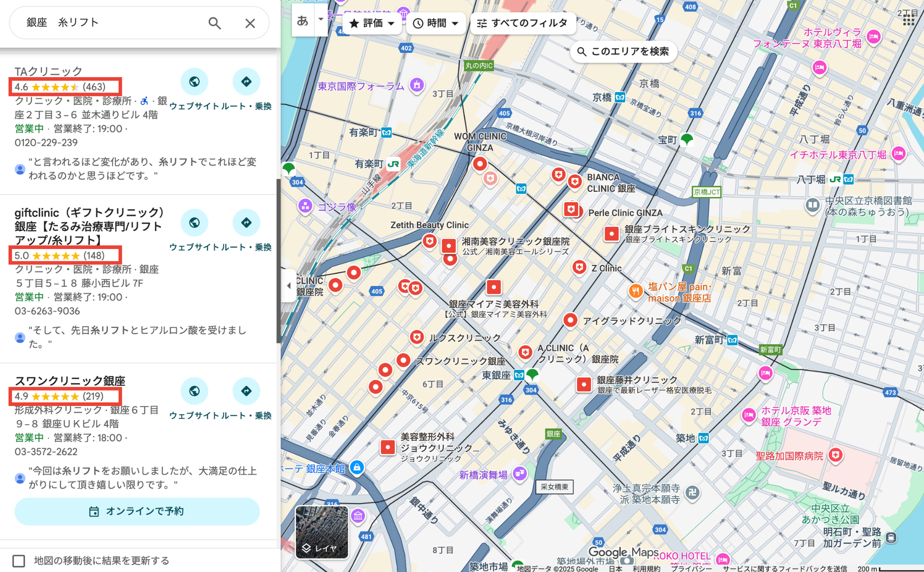Image resolution: width=924 pixels, height=572 pixels.
Task: Click 聖路加国際病院 hospital marker
Action: point(836,455)
